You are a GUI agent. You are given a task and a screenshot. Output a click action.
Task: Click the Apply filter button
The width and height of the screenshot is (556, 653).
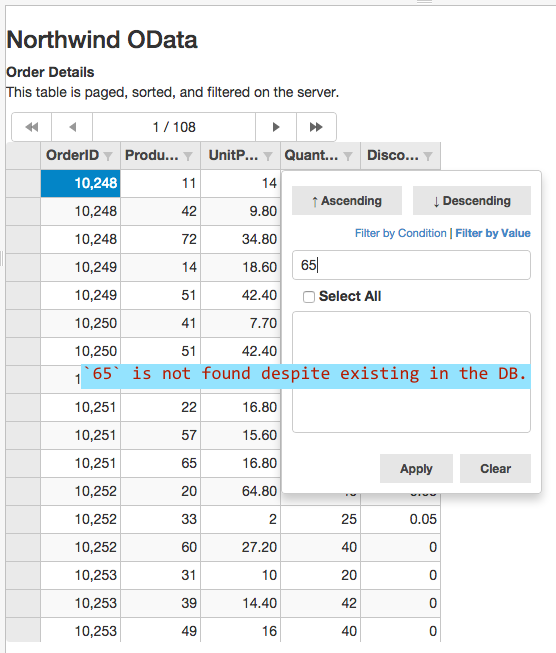click(416, 469)
